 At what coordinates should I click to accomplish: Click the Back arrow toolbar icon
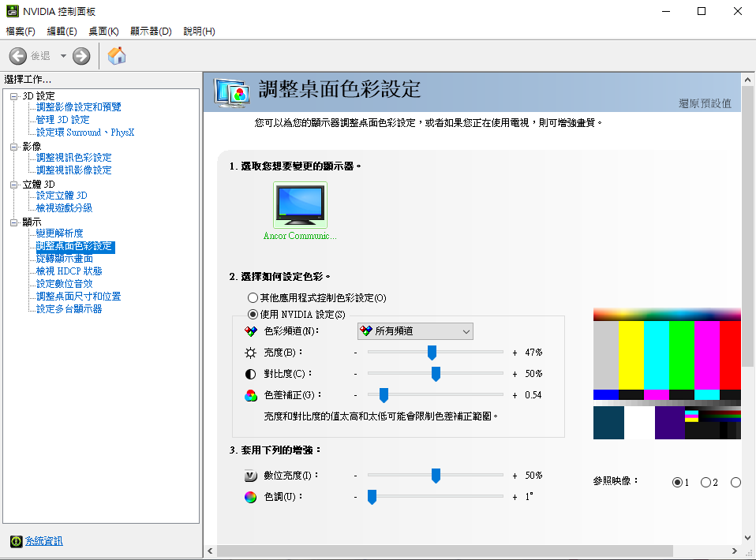pos(18,56)
